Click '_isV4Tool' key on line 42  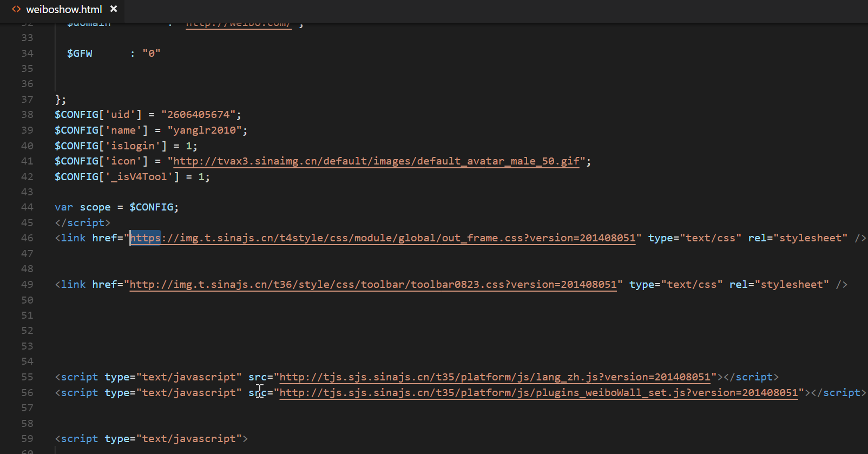click(142, 177)
